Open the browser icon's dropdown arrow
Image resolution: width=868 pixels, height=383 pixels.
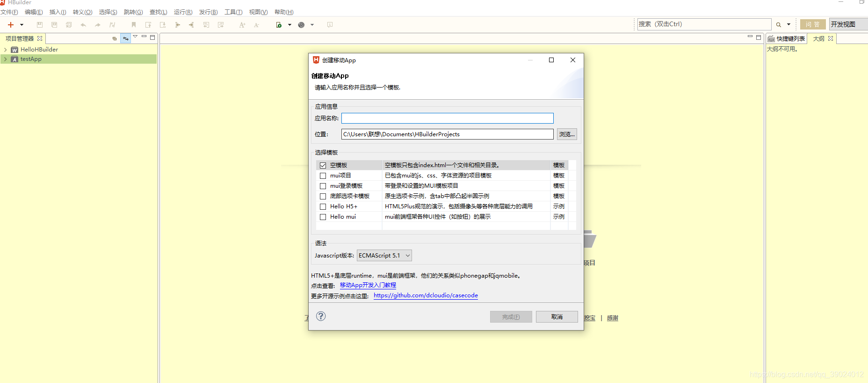pos(312,25)
